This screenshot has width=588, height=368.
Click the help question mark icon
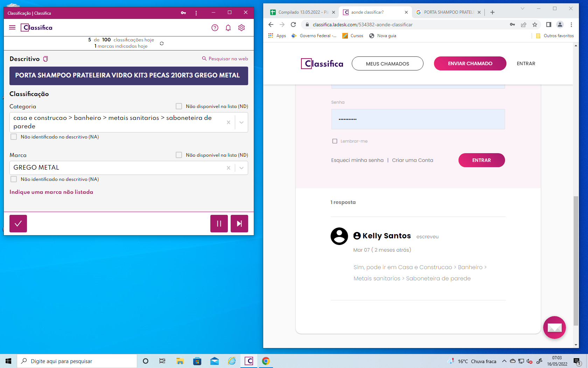click(x=215, y=28)
